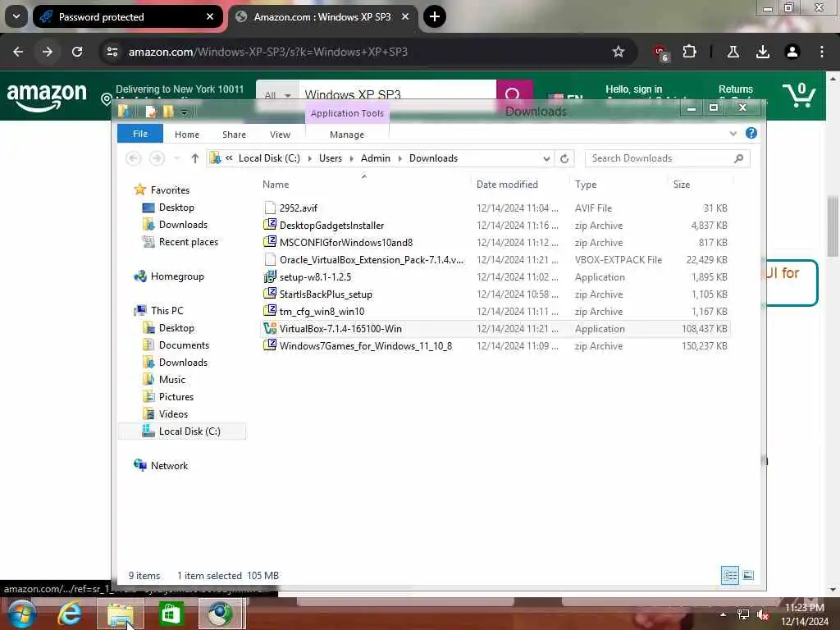The height and width of the screenshot is (630, 840).
Task: Open the View ribbon tab
Action: pos(281,135)
